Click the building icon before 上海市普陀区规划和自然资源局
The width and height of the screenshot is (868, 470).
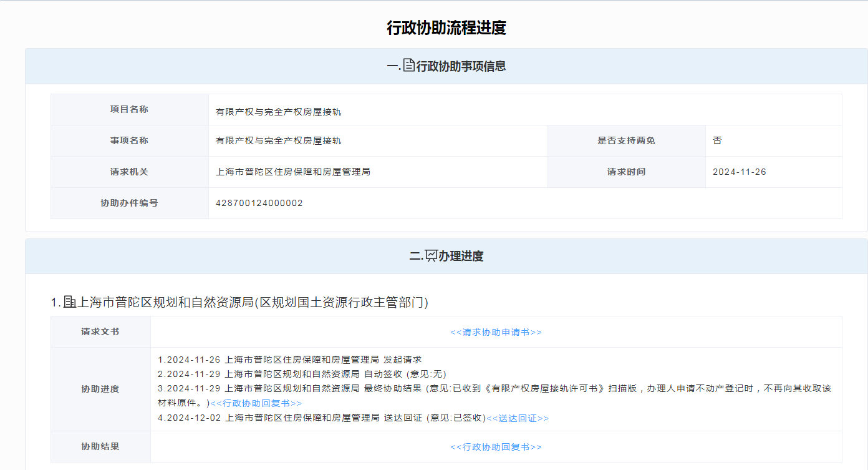[69, 302]
